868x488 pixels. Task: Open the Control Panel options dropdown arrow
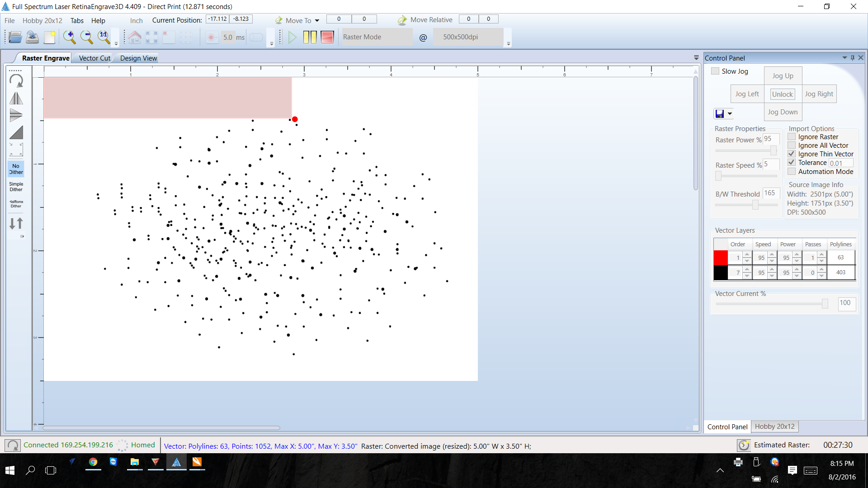[844, 58]
